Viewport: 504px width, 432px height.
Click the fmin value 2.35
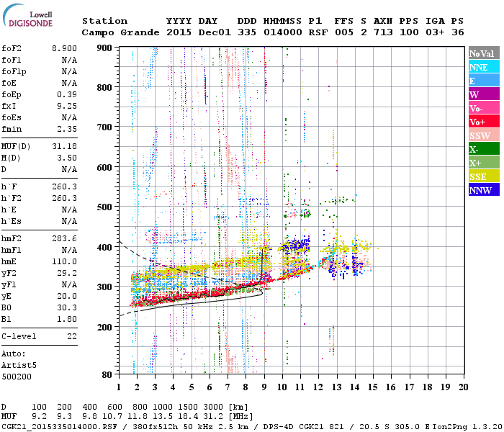coord(67,129)
